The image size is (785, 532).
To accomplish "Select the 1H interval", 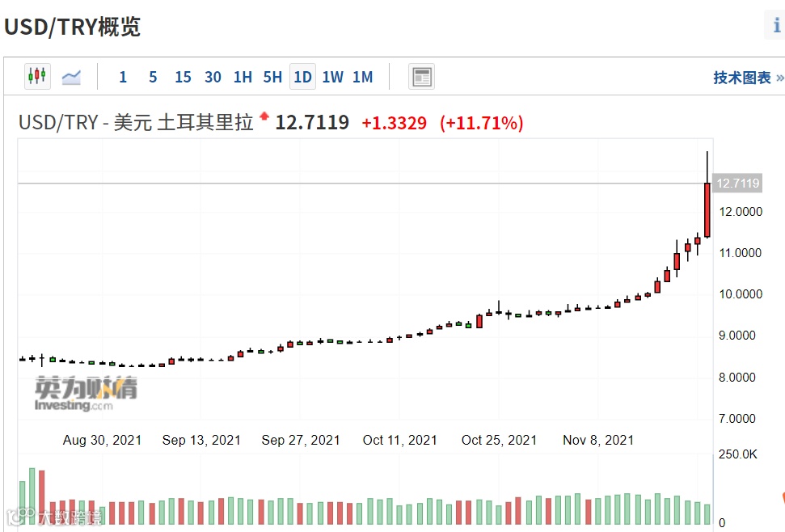I will click(243, 77).
